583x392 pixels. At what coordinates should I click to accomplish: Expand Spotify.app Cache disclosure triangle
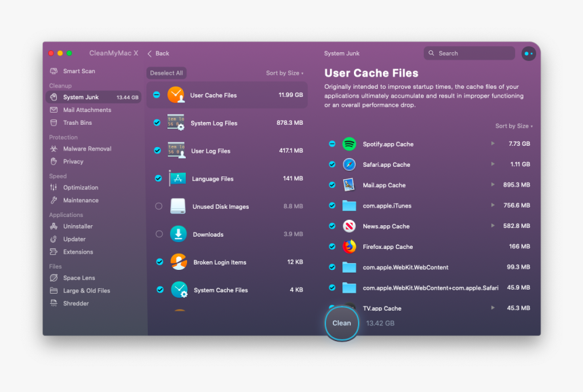(493, 144)
